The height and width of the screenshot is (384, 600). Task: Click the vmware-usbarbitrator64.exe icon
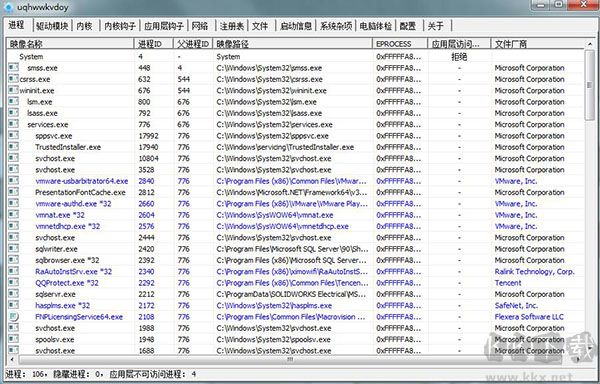point(13,181)
